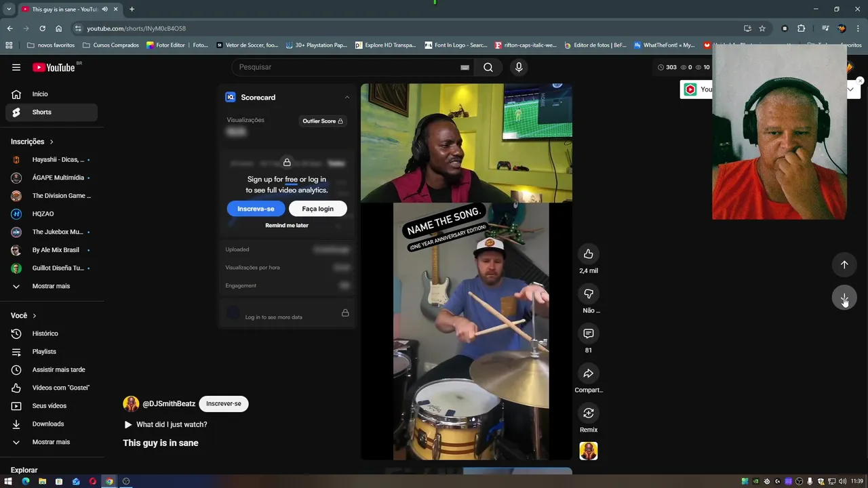Image resolution: width=868 pixels, height=488 pixels.
Task: Share the Short via Compartilhar arrow
Action: (x=588, y=373)
